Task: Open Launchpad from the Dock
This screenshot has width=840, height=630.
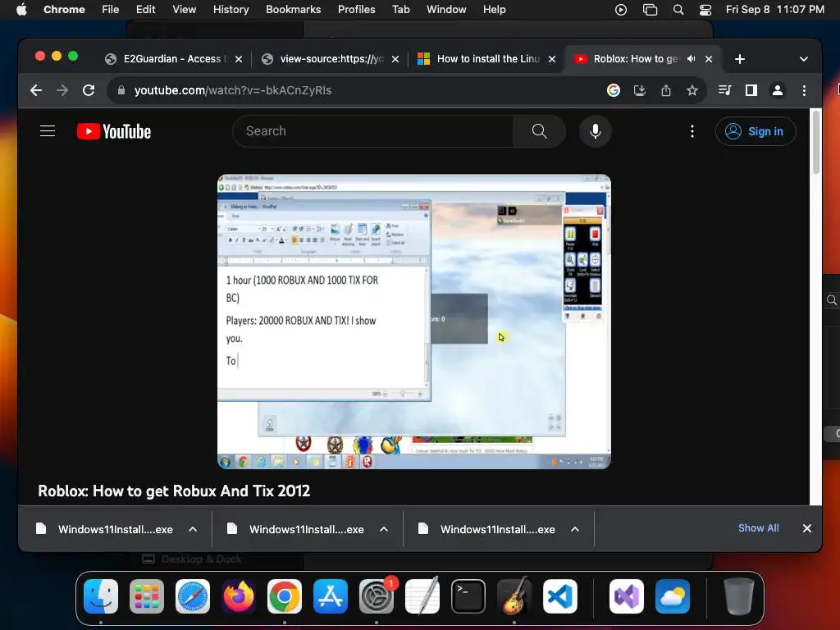Action: coord(147,596)
